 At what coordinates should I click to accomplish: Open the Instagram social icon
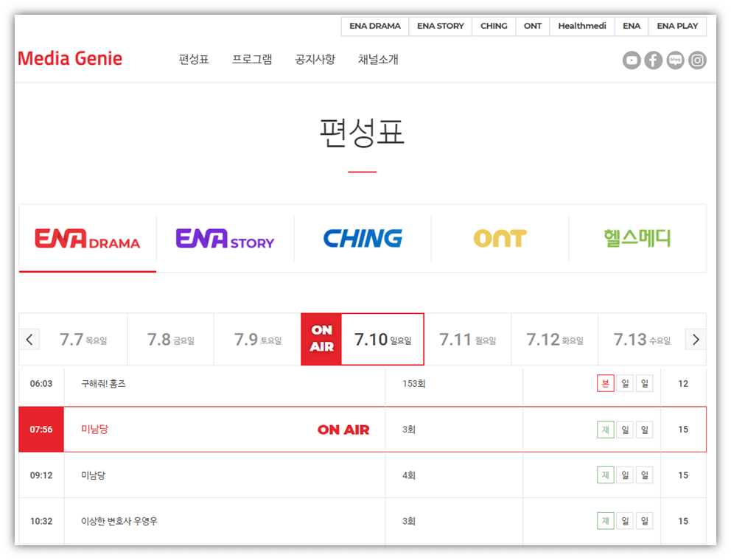697,60
